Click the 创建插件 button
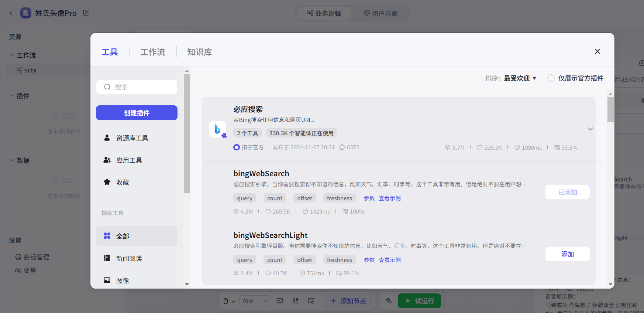Screen dimensions: 644x313 (x=137, y=113)
